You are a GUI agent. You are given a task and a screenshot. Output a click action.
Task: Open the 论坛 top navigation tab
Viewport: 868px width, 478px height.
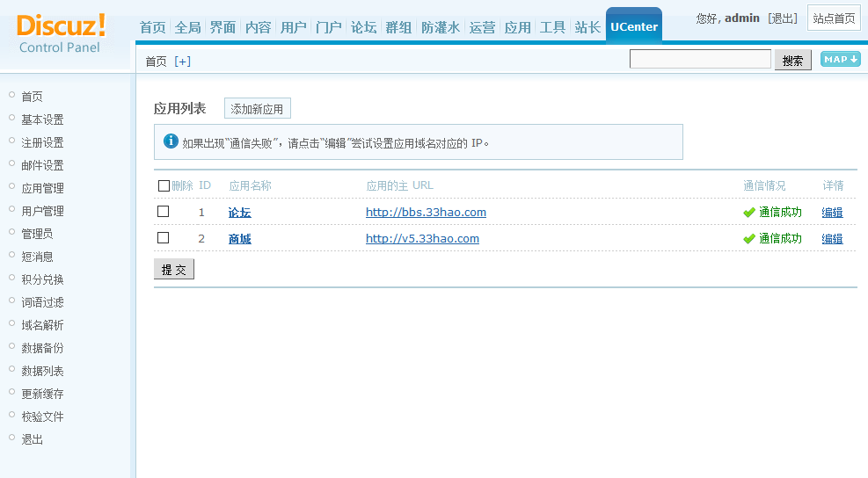[x=364, y=27]
